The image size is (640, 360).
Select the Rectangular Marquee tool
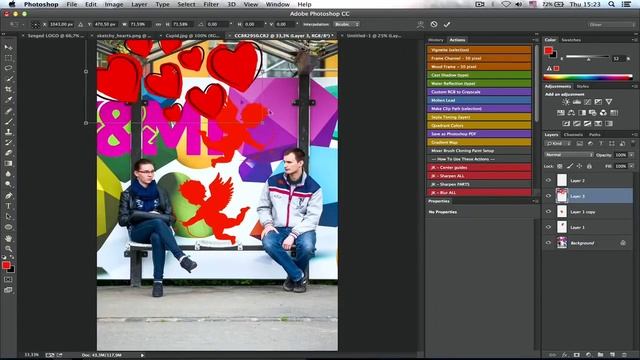pyautogui.click(x=8, y=58)
